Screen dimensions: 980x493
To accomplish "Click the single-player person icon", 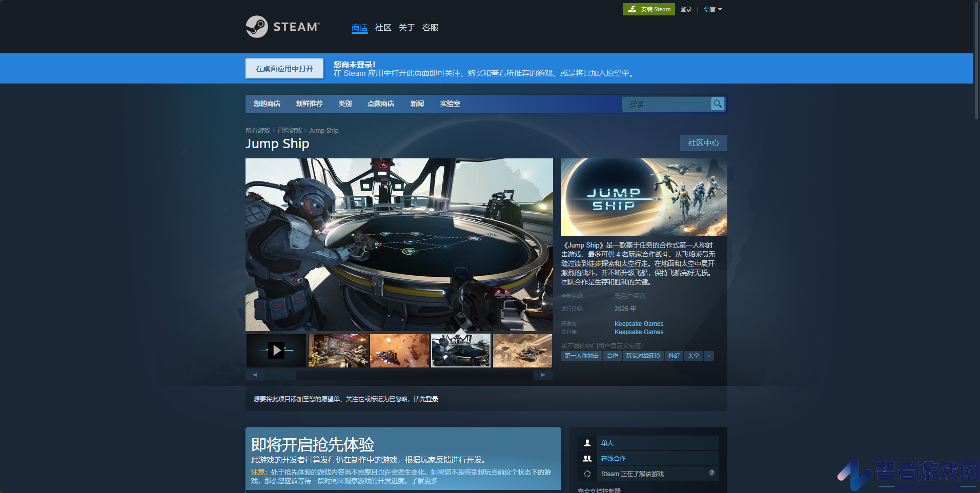I will [587, 443].
